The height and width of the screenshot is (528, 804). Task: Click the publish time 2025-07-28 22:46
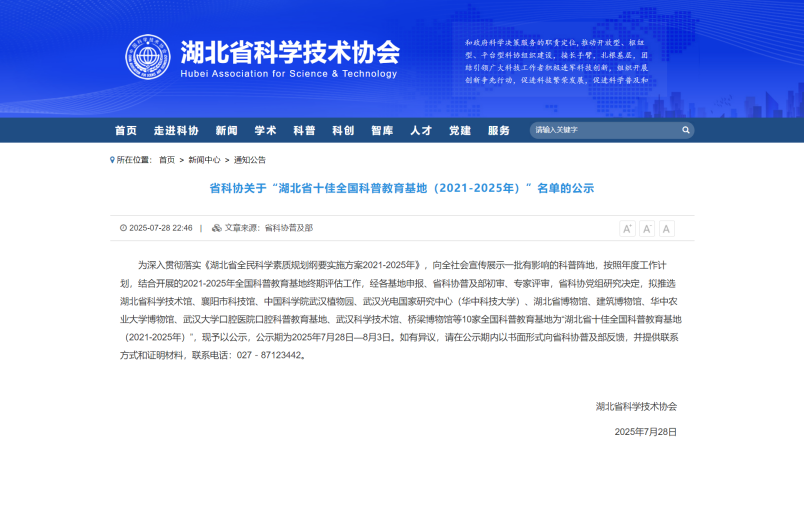160,228
